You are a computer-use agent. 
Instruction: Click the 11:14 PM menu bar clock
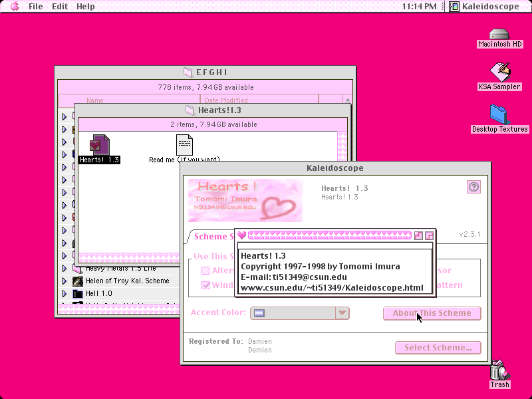(x=420, y=7)
